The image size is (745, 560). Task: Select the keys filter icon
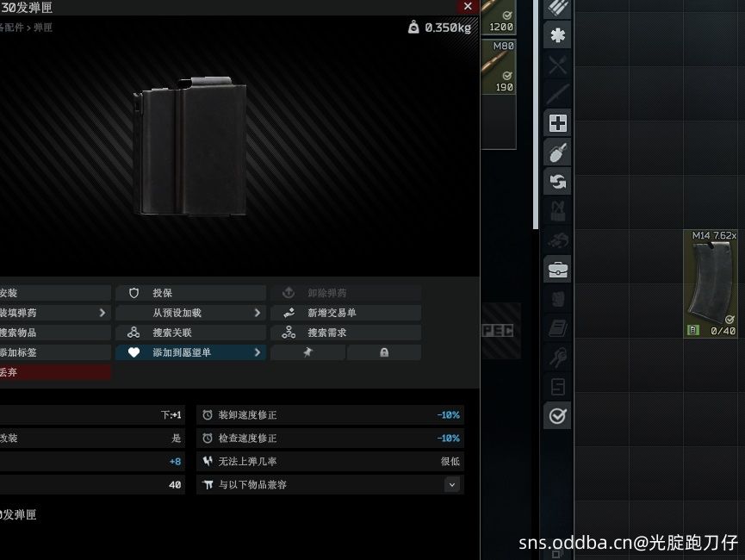(557, 358)
